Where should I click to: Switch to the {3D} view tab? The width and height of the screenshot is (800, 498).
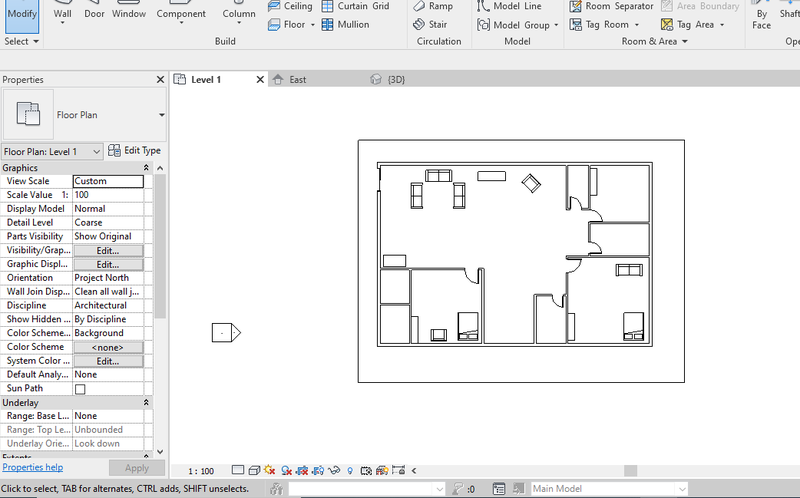point(396,80)
